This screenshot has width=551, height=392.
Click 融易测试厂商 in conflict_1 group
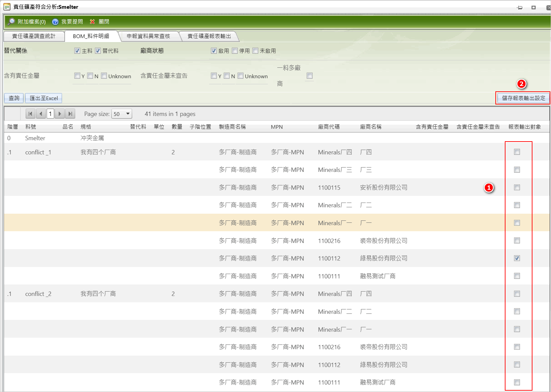(378, 276)
